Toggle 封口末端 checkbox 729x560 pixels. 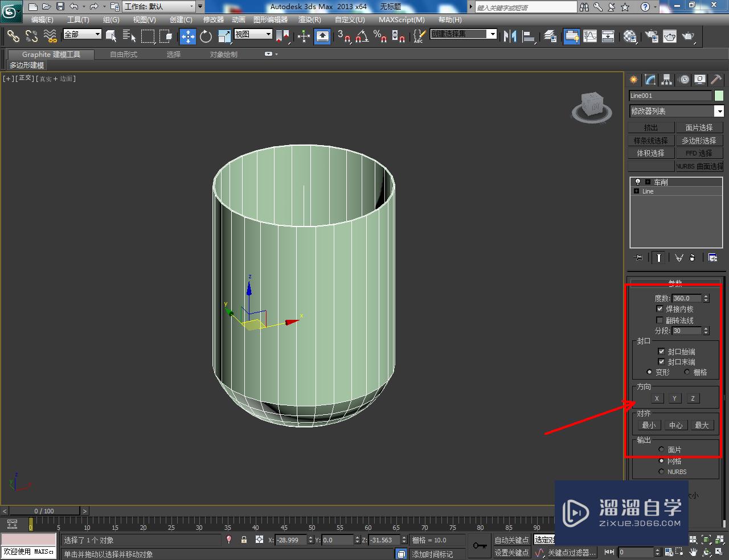[661, 361]
